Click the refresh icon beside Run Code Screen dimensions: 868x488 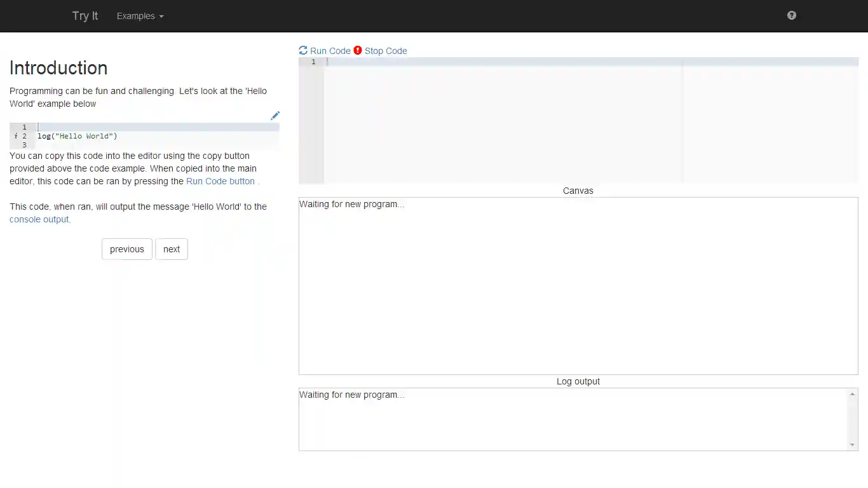[303, 50]
